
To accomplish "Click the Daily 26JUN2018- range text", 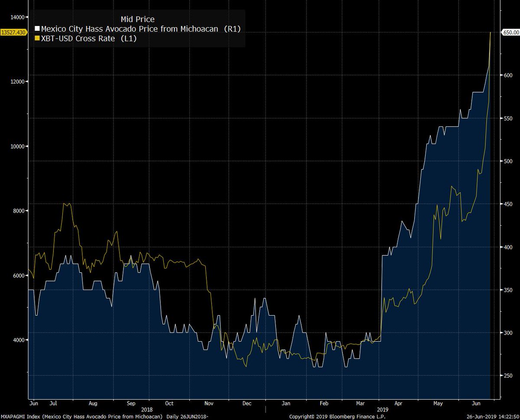I will pyautogui.click(x=188, y=417).
